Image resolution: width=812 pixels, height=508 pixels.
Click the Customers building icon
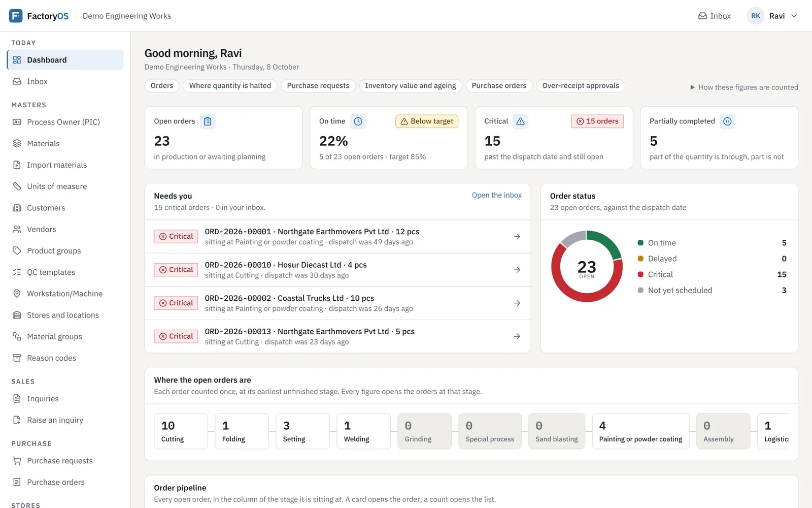click(x=17, y=208)
